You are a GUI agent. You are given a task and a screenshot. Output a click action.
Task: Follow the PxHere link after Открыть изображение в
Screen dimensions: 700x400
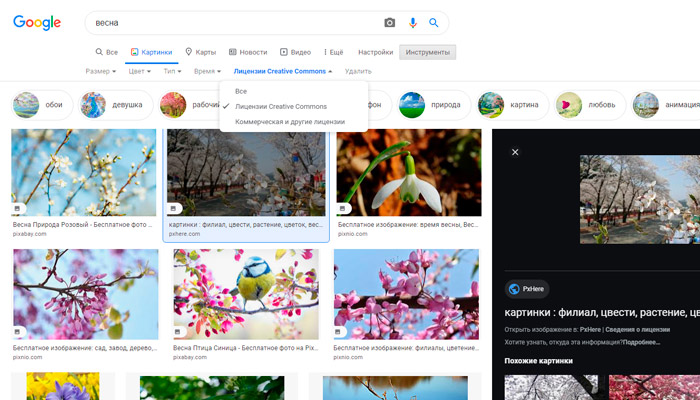pyautogui.click(x=590, y=329)
